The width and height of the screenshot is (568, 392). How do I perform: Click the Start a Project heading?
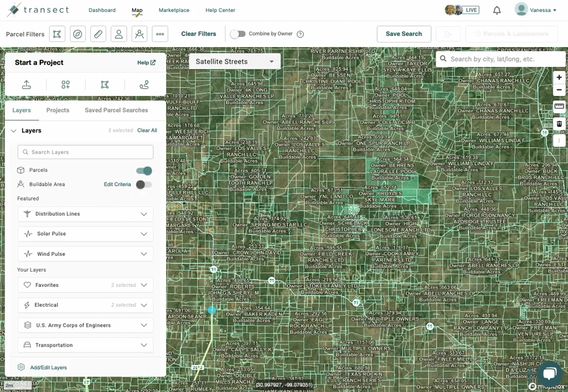[39, 62]
